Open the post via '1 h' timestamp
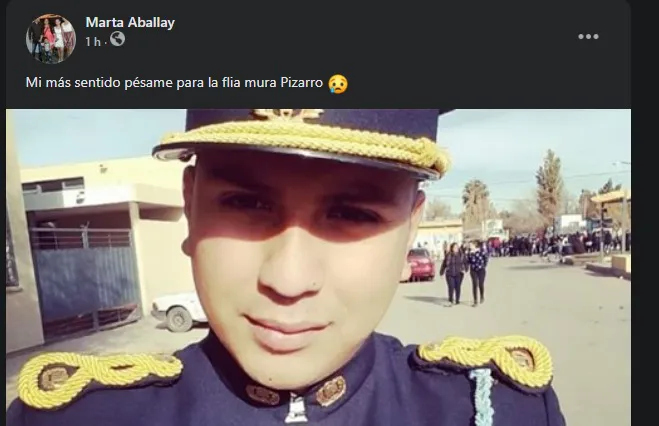 pos(93,42)
